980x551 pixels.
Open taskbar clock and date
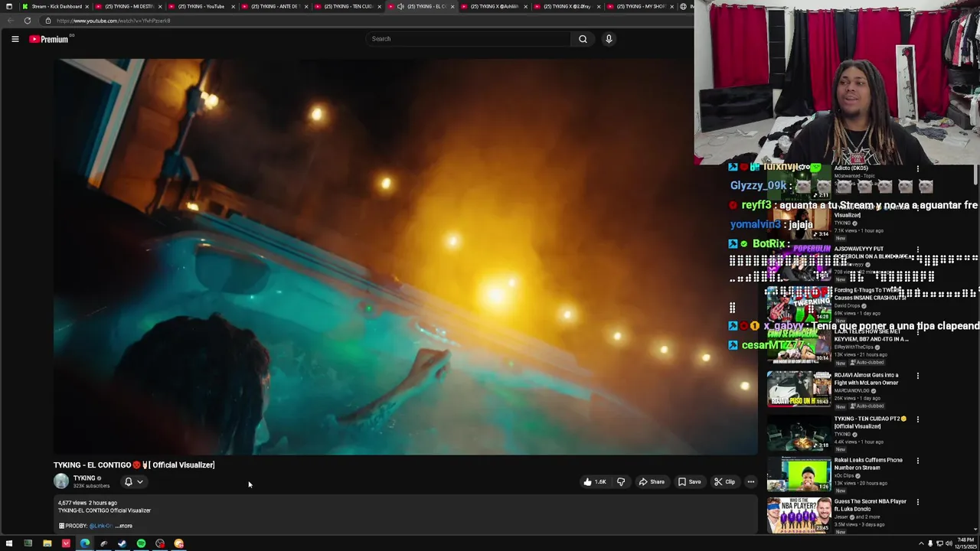(x=965, y=543)
